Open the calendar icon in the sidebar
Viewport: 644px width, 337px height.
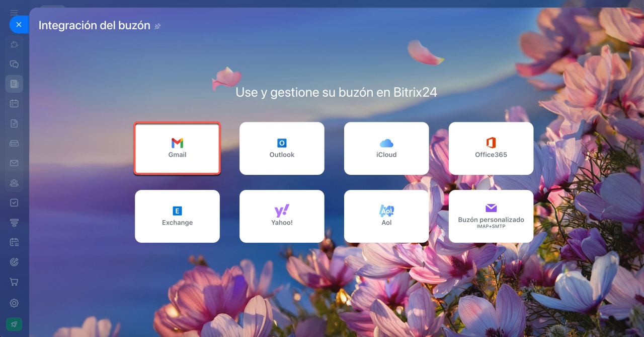point(14,103)
